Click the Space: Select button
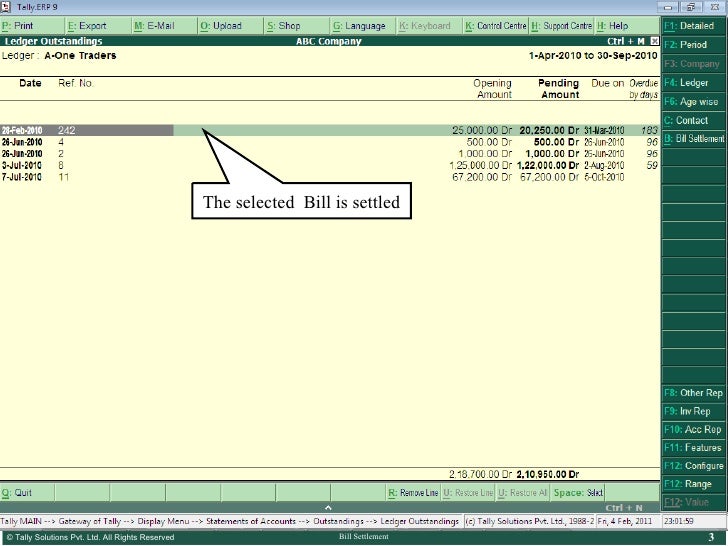728x546 pixels. click(578, 493)
